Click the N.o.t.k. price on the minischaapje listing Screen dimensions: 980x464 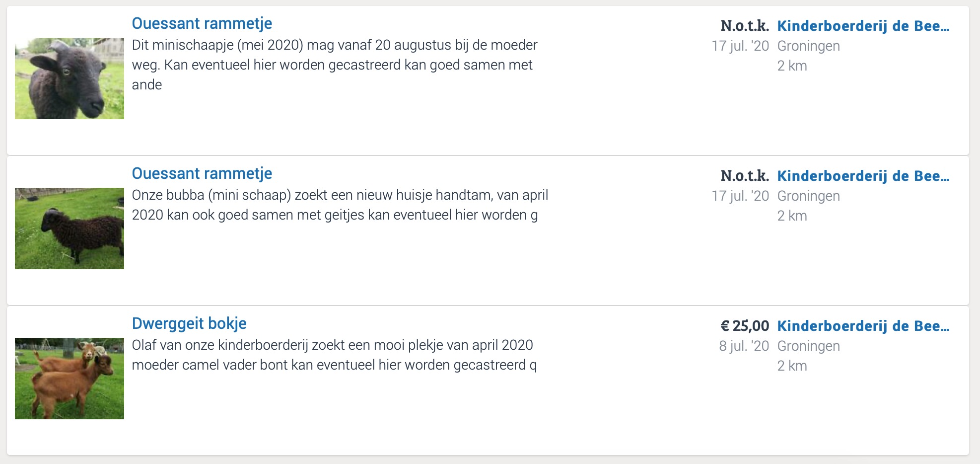(x=745, y=26)
